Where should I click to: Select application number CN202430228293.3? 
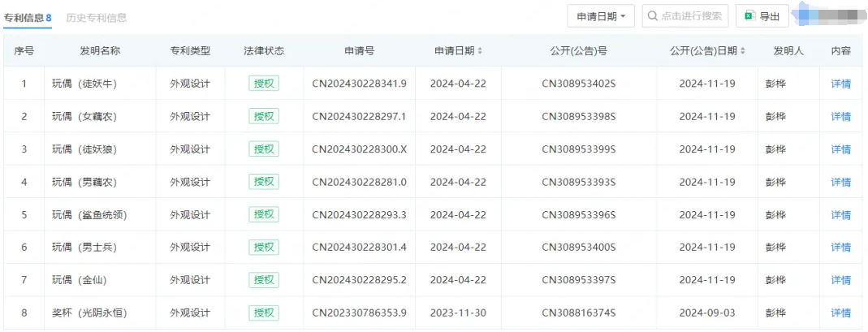pyautogui.click(x=359, y=214)
